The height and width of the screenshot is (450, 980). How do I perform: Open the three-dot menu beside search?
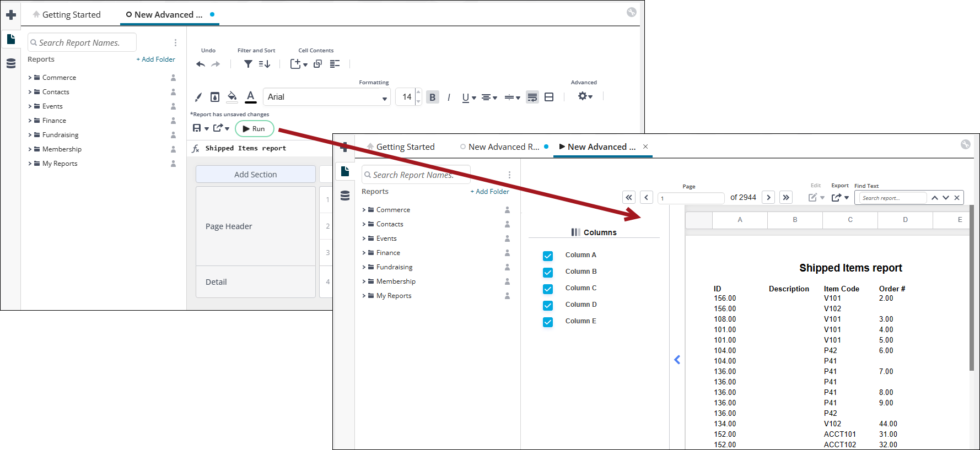point(175,42)
